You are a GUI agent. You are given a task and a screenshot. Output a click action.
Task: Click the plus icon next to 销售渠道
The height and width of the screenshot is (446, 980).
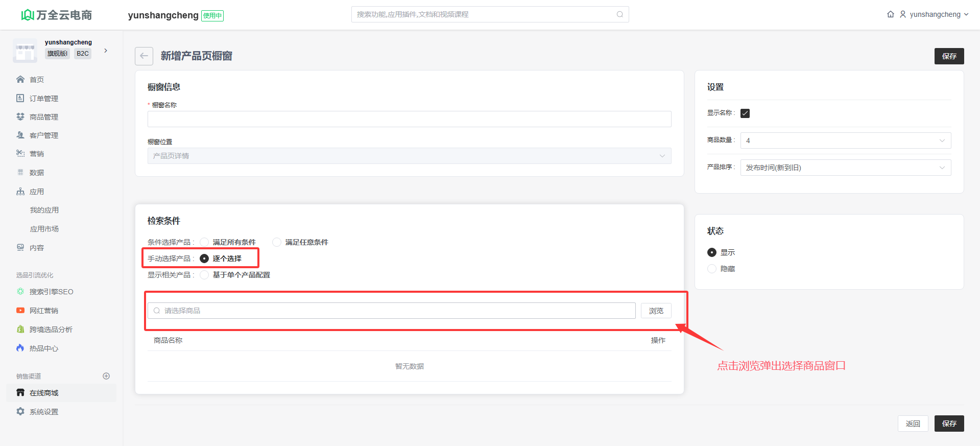tap(106, 376)
